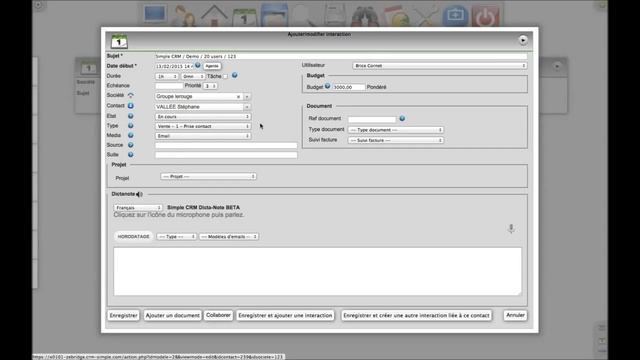
Task: Click the Echéance input field
Action: (x=169, y=86)
